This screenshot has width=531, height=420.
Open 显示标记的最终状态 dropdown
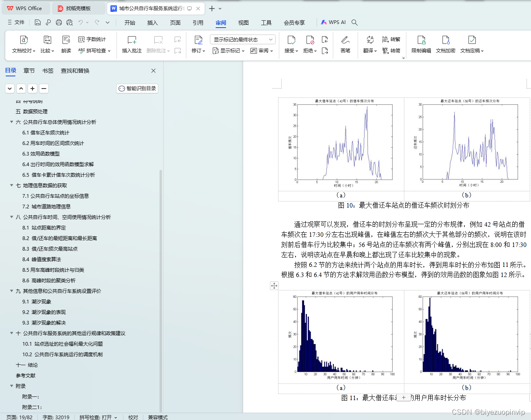[243, 39]
